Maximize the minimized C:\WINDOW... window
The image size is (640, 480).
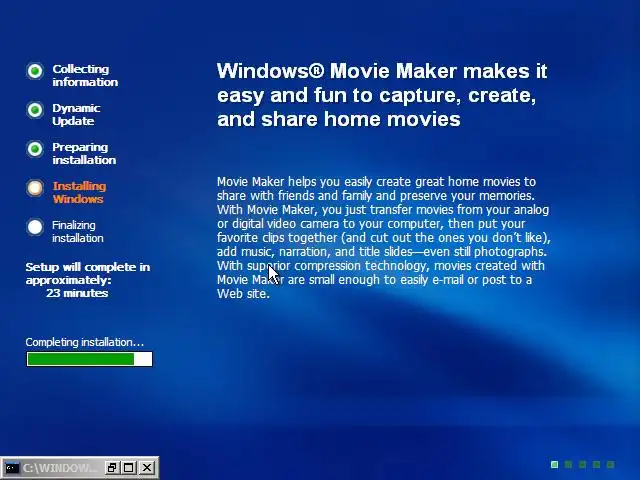129,468
